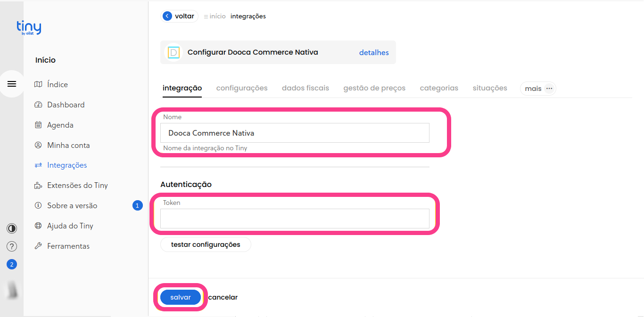
Task: Click the Minha conta user icon
Action: [x=38, y=145]
